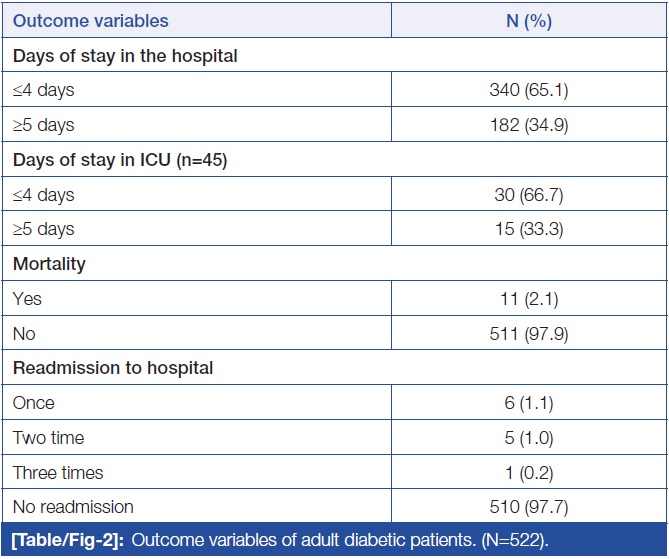The image size is (669, 559).
Task: Select the "Days of stay in ICU (n=45)" heading
Action: pyautogui.click(x=120, y=161)
